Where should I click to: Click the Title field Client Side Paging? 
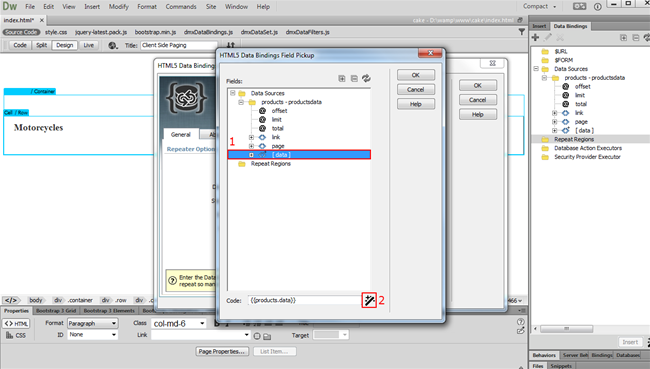click(x=179, y=45)
